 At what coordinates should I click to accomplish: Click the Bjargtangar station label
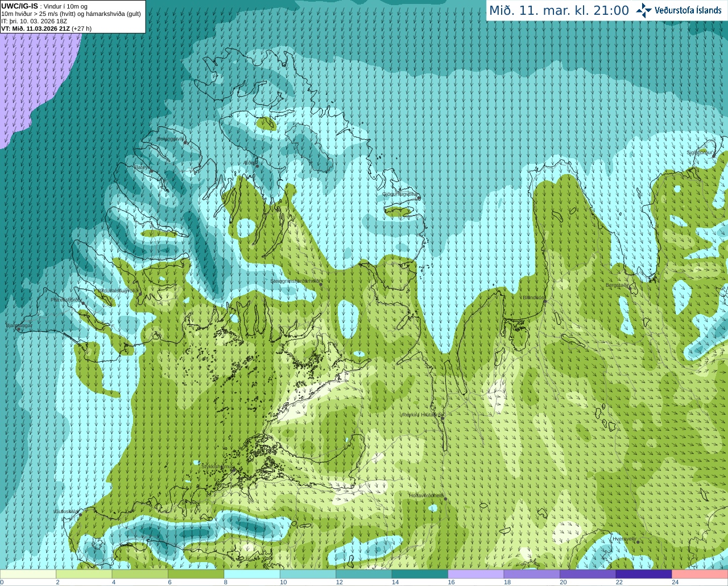(x=19, y=325)
